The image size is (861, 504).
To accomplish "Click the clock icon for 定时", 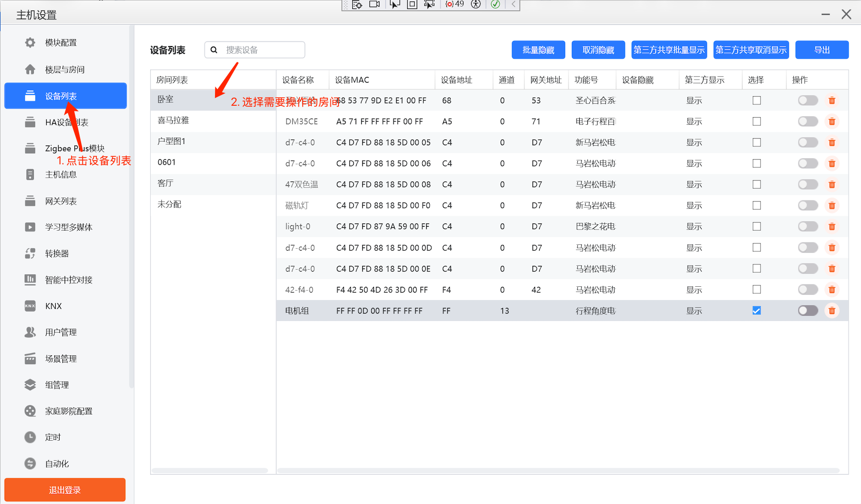I will [x=30, y=437].
